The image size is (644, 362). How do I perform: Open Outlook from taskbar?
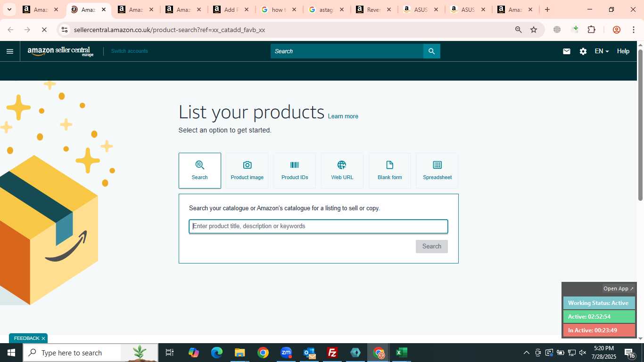click(309, 353)
